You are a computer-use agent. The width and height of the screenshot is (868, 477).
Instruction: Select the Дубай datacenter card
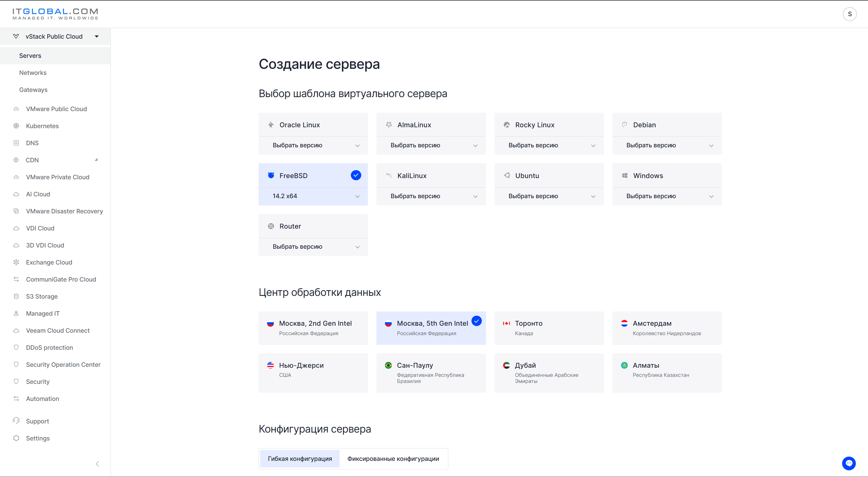coord(549,373)
